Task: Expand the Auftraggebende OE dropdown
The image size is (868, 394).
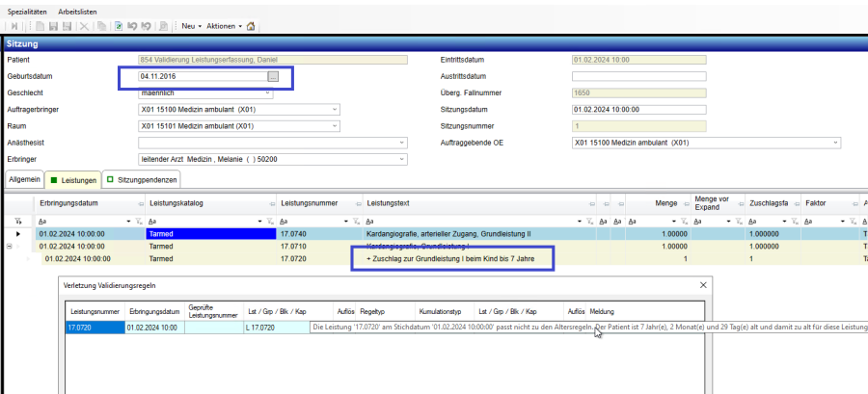Action: [835, 143]
